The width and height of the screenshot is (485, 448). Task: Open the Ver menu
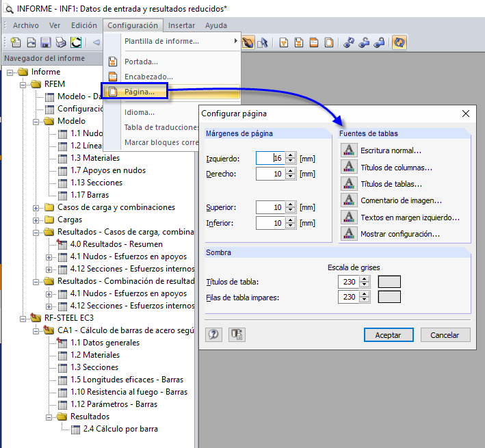click(x=55, y=25)
